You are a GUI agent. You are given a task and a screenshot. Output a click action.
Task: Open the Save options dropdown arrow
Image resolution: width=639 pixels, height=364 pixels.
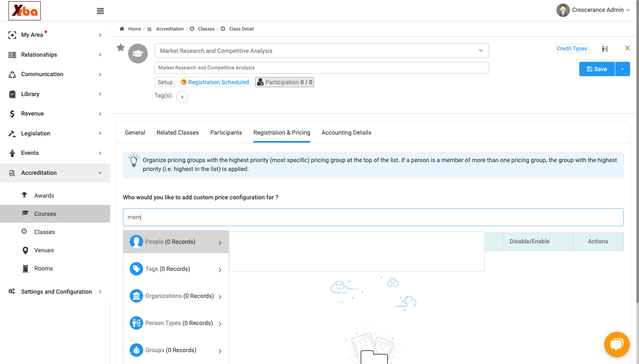pos(622,69)
